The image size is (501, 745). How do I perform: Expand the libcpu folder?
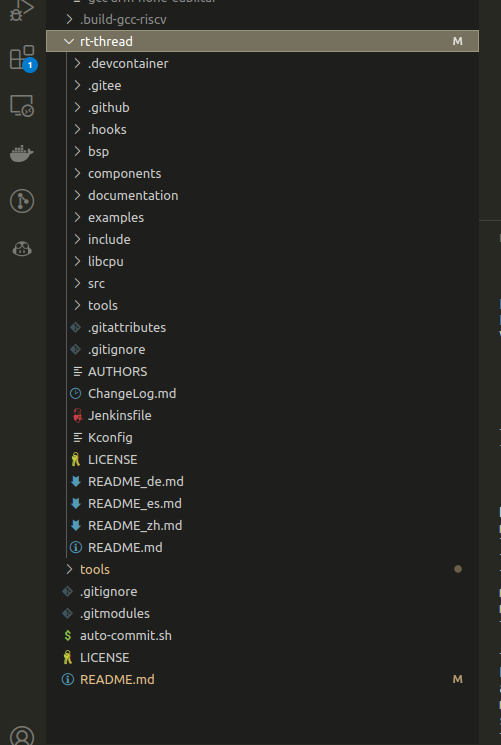point(77,261)
